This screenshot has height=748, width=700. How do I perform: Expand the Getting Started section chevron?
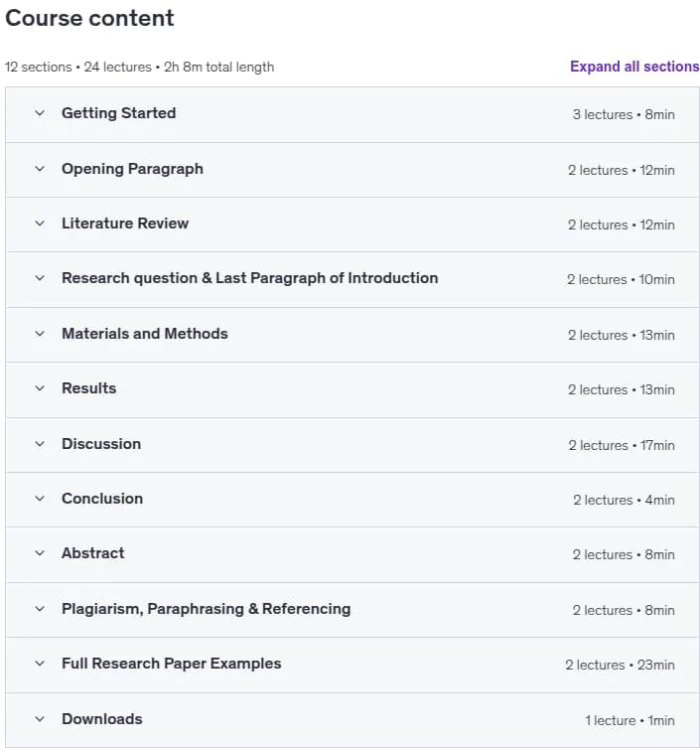[x=40, y=113]
